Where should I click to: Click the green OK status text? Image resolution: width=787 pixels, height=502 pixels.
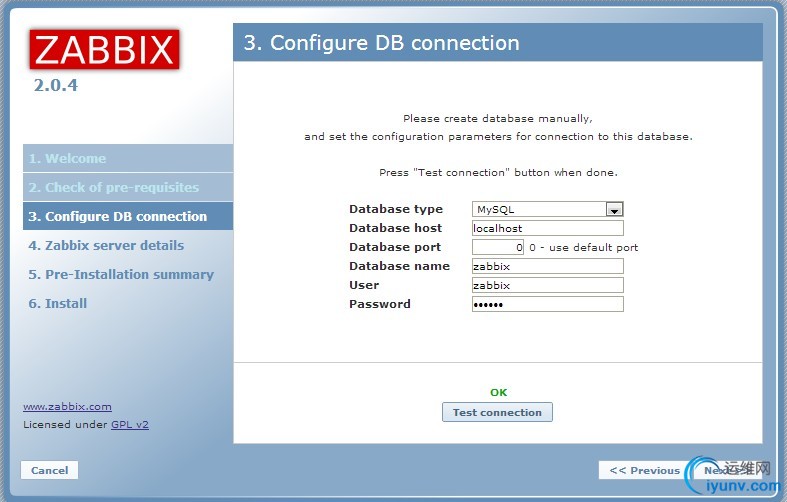498,392
